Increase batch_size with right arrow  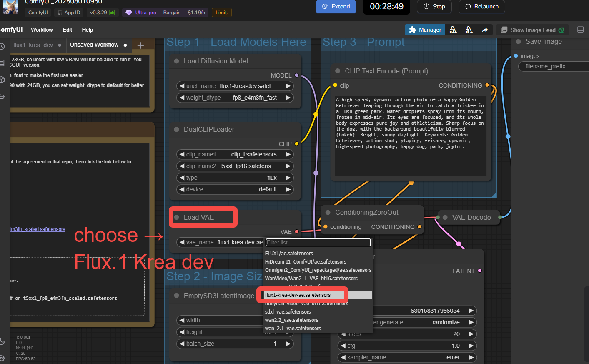pos(288,344)
